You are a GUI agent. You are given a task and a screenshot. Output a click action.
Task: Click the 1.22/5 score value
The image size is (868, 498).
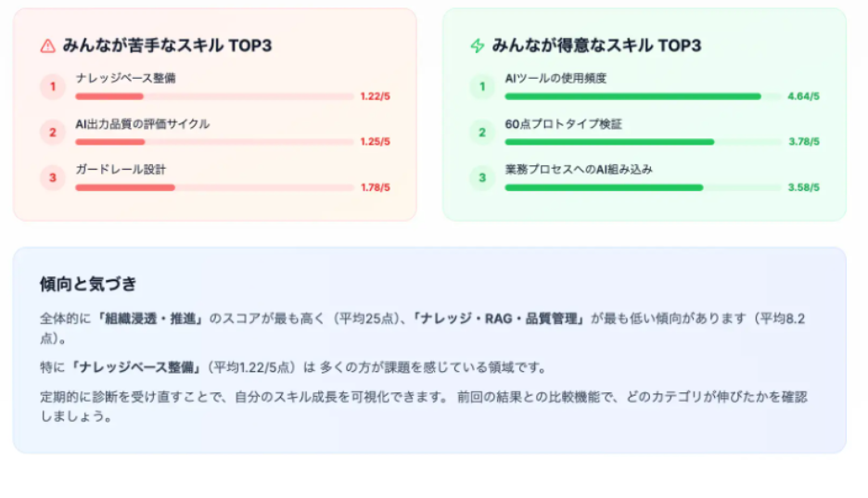(x=375, y=96)
